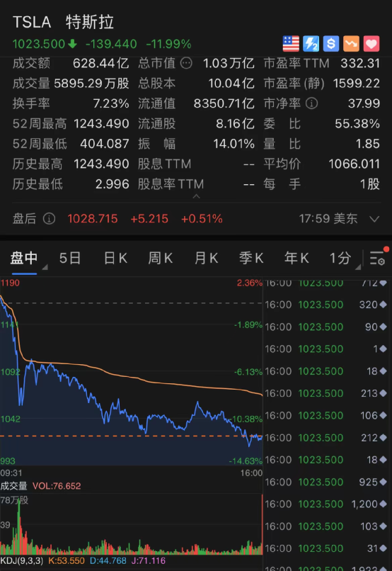Select the trade row with volume 320

pyautogui.click(x=325, y=305)
